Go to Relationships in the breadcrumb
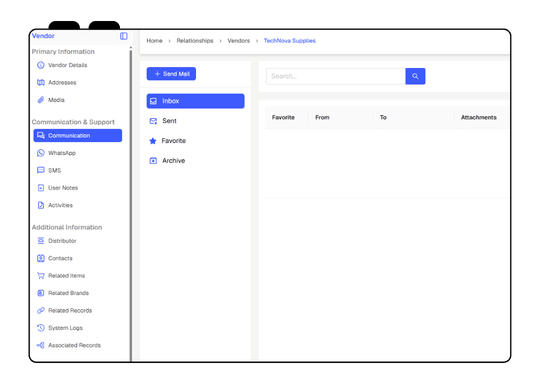The image size is (540, 384). [x=195, y=41]
